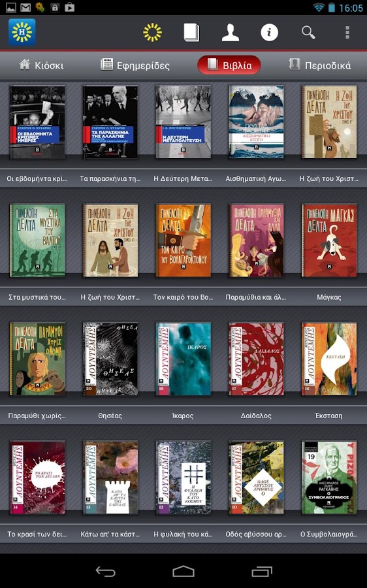This screenshot has height=588, width=367.
Task: Tap the title text 'Στα μυστικά του...'
Action: pos(37,297)
